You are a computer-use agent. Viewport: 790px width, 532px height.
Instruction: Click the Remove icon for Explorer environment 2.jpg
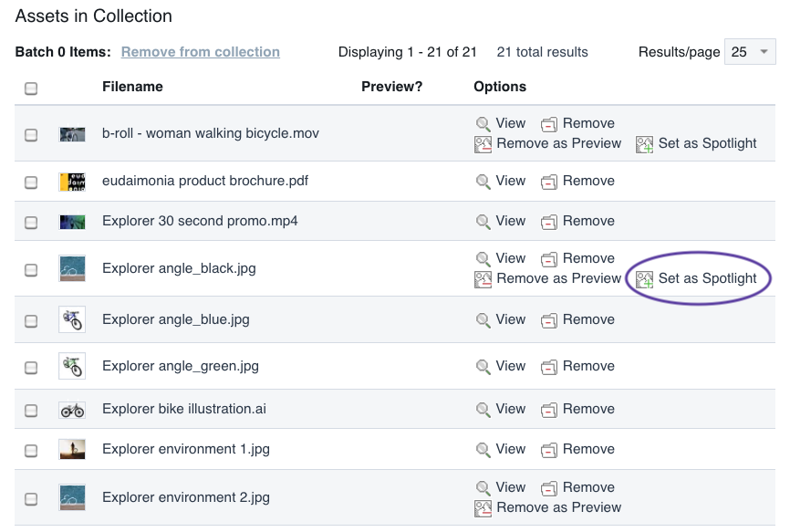[549, 488]
